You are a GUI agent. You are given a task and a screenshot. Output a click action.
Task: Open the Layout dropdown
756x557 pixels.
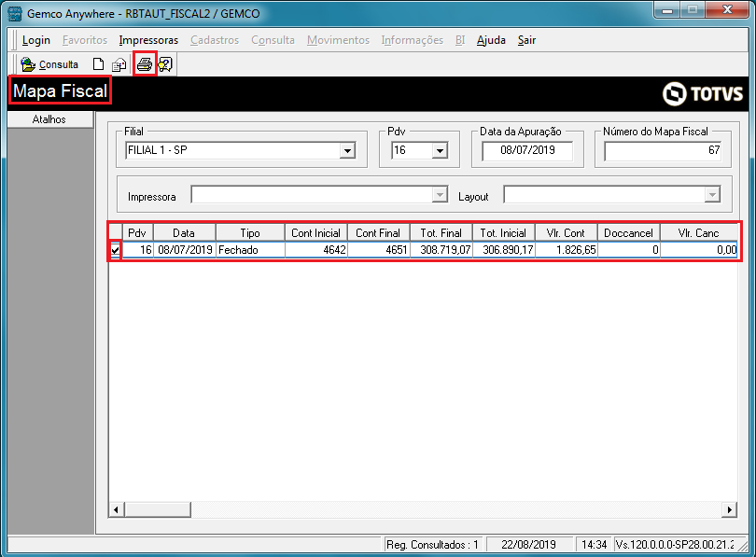[712, 195]
